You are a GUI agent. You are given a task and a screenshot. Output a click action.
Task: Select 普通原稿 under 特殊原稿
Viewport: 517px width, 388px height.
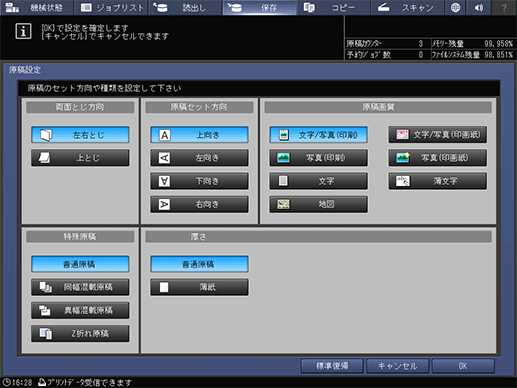pos(80,264)
